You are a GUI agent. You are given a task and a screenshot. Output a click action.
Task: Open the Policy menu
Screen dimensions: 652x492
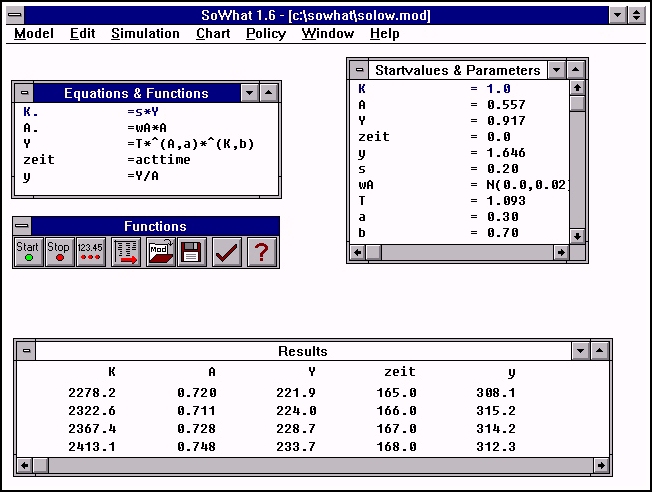tap(265, 33)
